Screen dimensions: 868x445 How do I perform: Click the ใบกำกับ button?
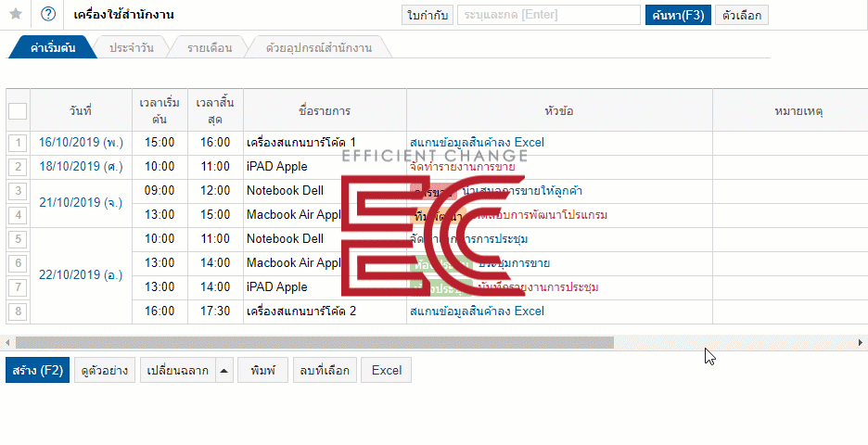coord(428,16)
